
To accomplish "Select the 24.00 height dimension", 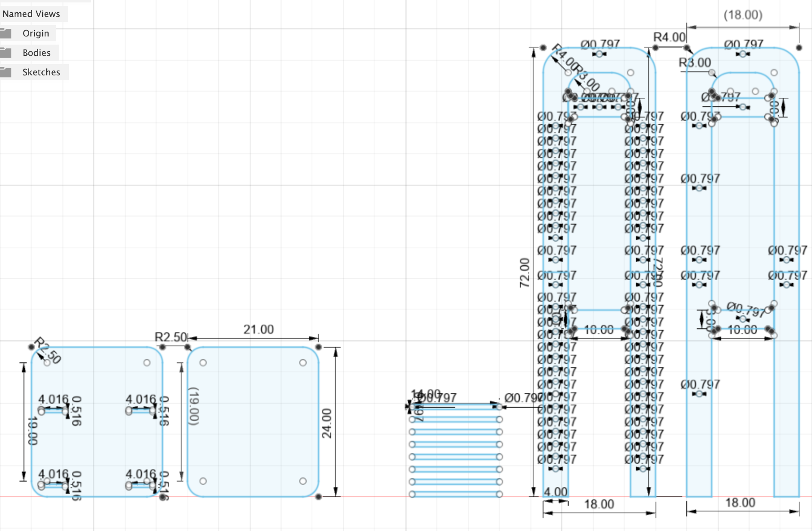I will [327, 423].
